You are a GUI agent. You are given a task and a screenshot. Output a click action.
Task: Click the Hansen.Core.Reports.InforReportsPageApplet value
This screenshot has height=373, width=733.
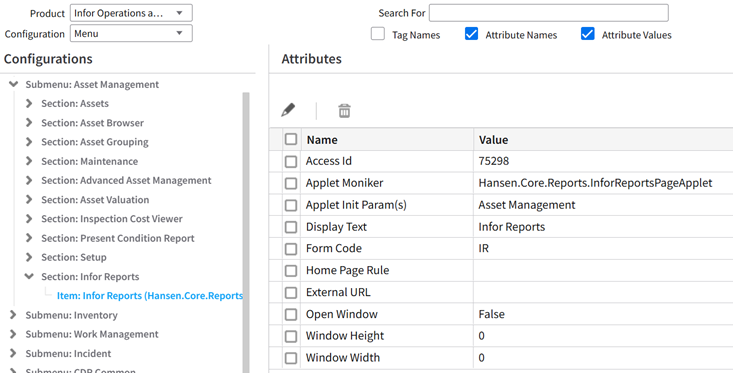click(x=595, y=183)
